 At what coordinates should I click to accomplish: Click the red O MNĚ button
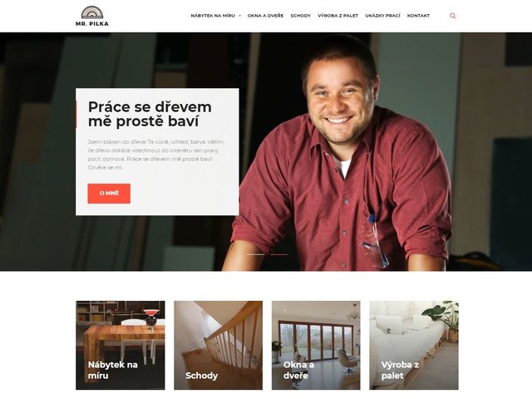pyautogui.click(x=109, y=194)
